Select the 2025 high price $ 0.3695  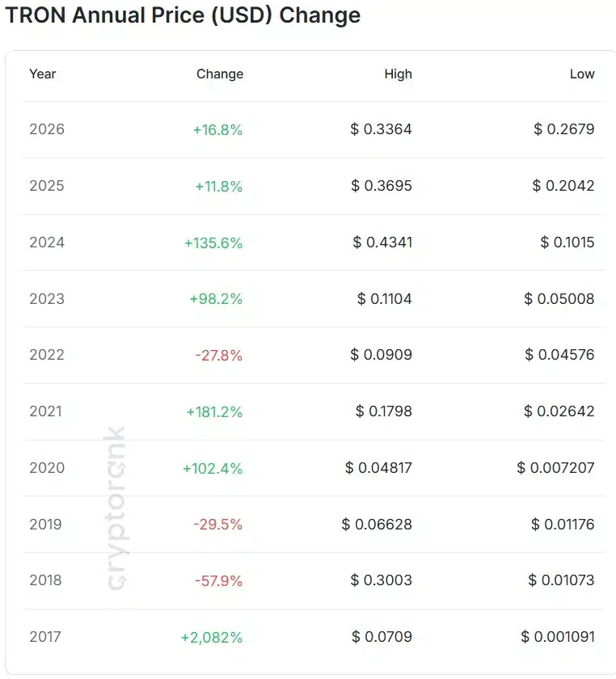[x=382, y=186]
